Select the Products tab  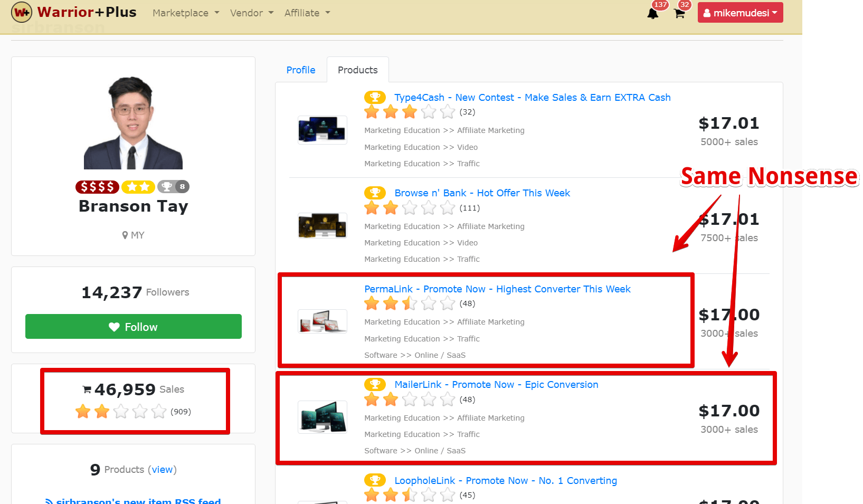[358, 70]
